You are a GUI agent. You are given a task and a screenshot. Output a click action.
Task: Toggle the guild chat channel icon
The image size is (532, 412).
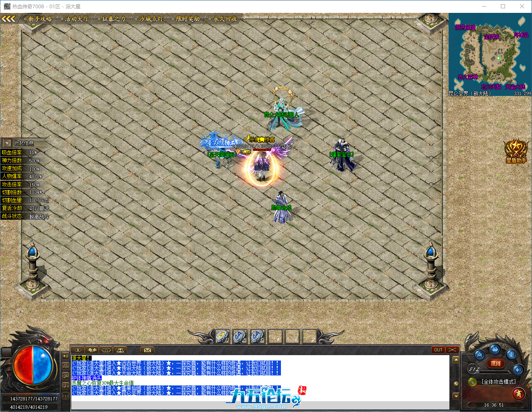pyautogui.click(x=66, y=376)
